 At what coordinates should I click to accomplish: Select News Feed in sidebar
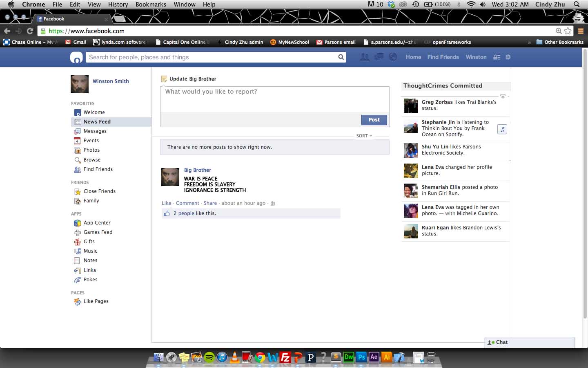point(111,122)
